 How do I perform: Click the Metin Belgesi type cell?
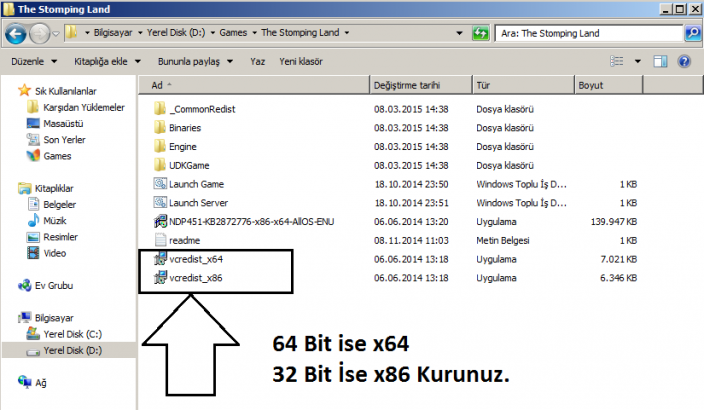pos(503,240)
